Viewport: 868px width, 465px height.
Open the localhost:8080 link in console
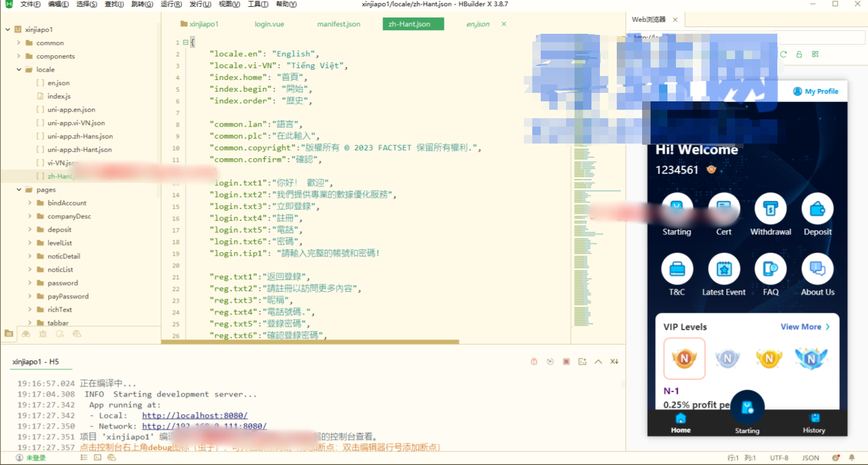195,415
